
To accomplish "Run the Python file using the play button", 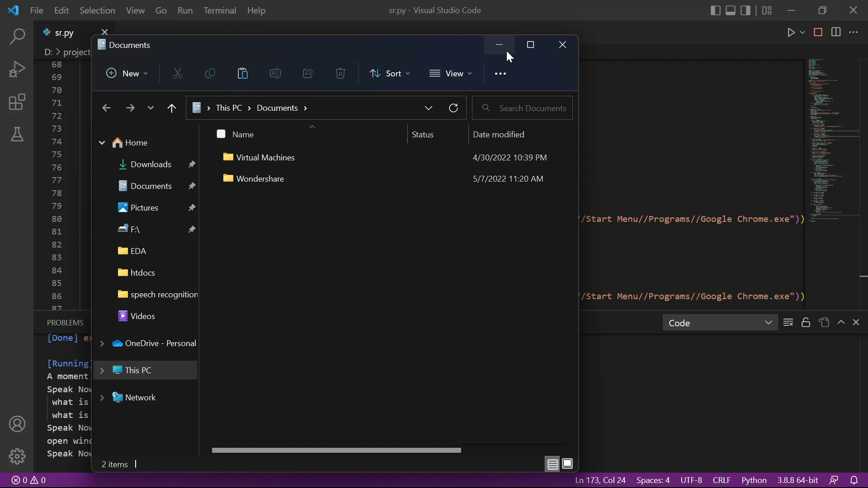I will [792, 32].
